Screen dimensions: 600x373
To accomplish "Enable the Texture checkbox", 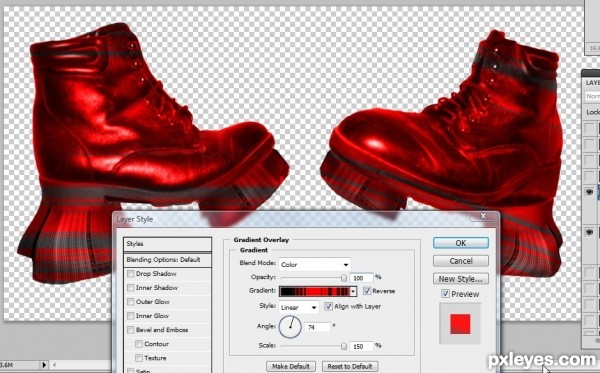I will 139,358.
